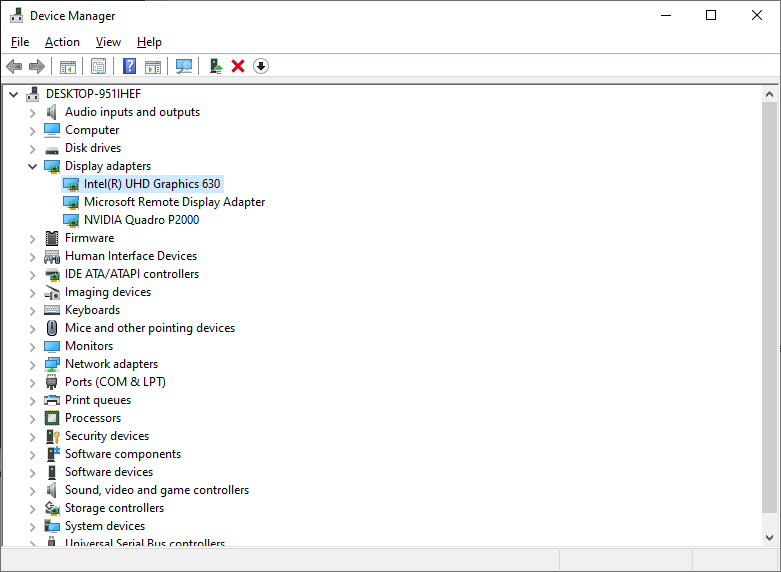Open the View menu
The height and width of the screenshot is (572, 781).
click(x=108, y=42)
